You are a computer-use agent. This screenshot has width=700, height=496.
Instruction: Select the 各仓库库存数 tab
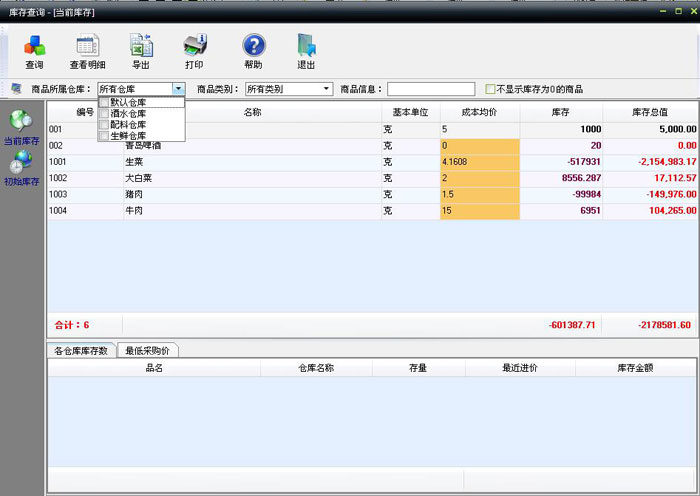[x=81, y=351]
